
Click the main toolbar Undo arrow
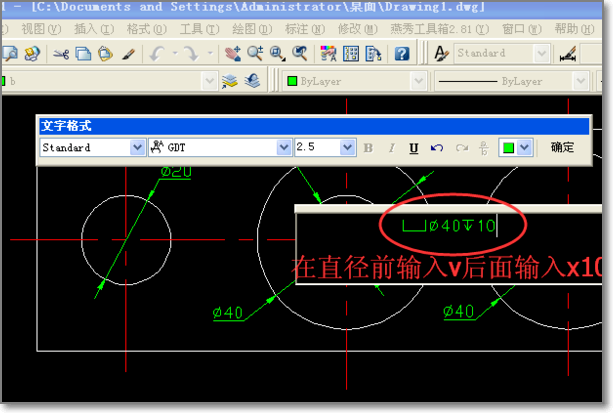[157, 54]
